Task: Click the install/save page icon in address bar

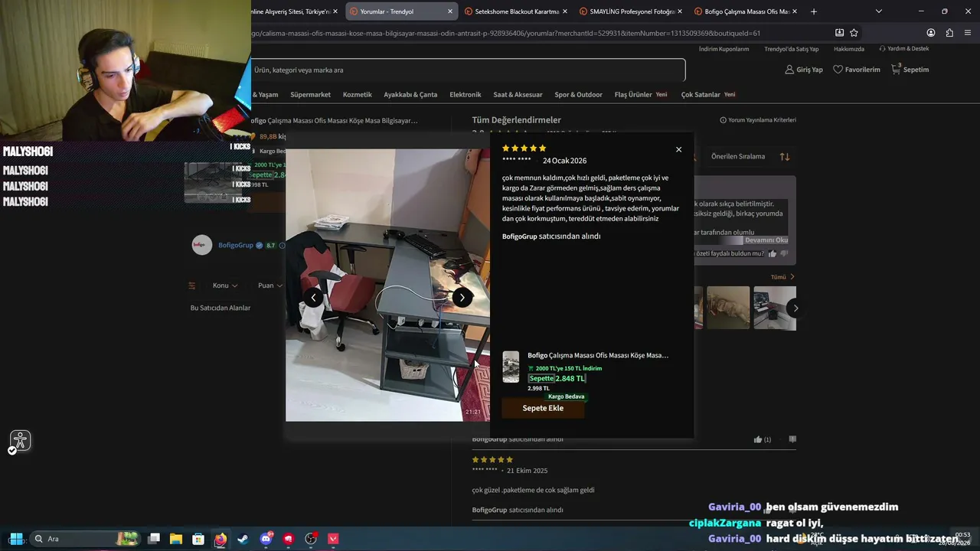Action: tap(839, 33)
